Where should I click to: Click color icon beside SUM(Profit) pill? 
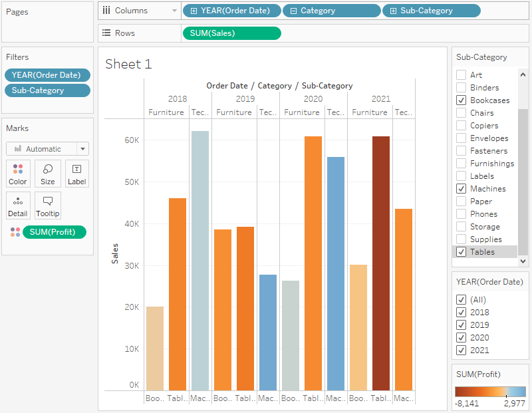pyautogui.click(x=15, y=232)
